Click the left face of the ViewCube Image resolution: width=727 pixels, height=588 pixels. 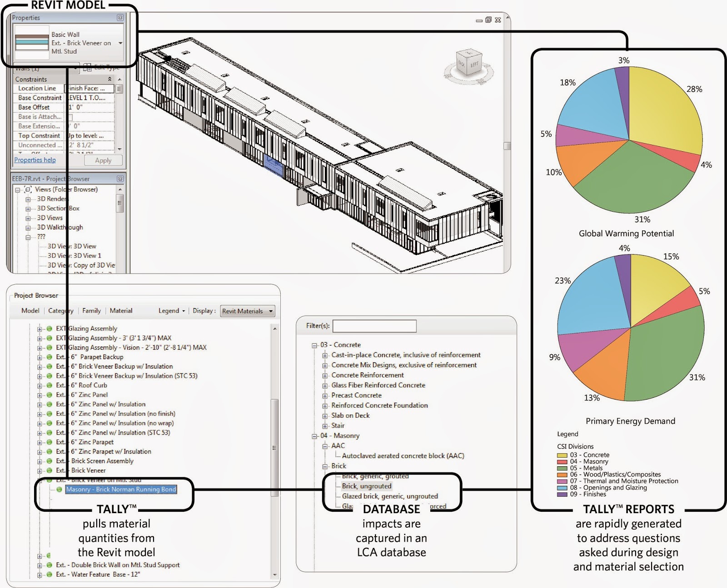pyautogui.click(x=475, y=64)
